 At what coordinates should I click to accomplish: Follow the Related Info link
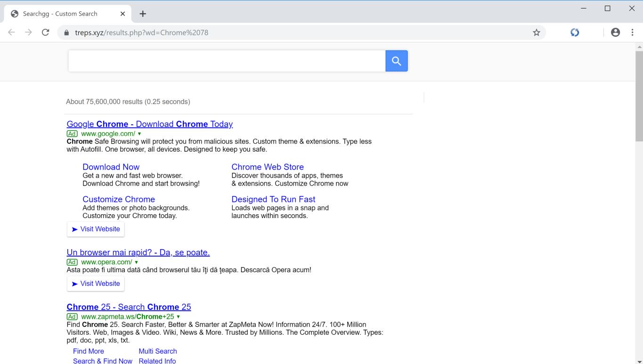[157, 361]
